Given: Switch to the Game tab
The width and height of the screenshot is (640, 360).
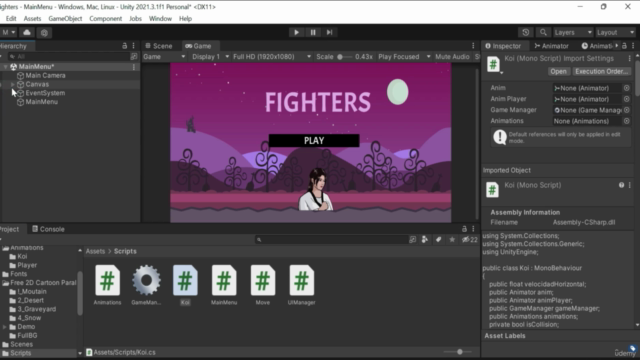Looking at the screenshot, I should (x=199, y=46).
